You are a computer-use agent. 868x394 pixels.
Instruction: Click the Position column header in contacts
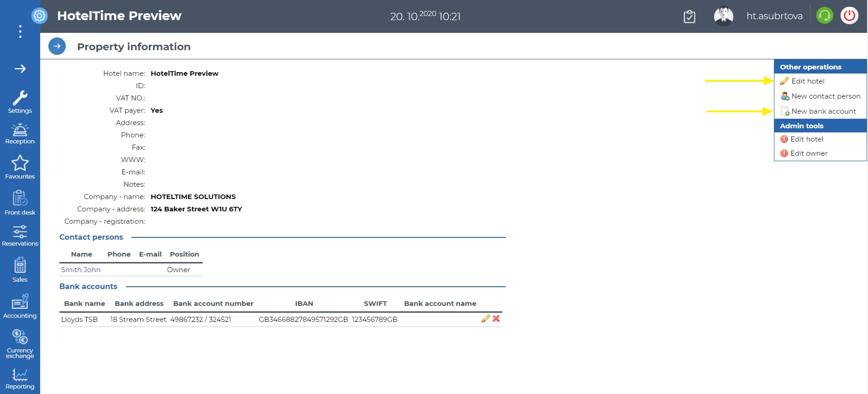point(184,254)
